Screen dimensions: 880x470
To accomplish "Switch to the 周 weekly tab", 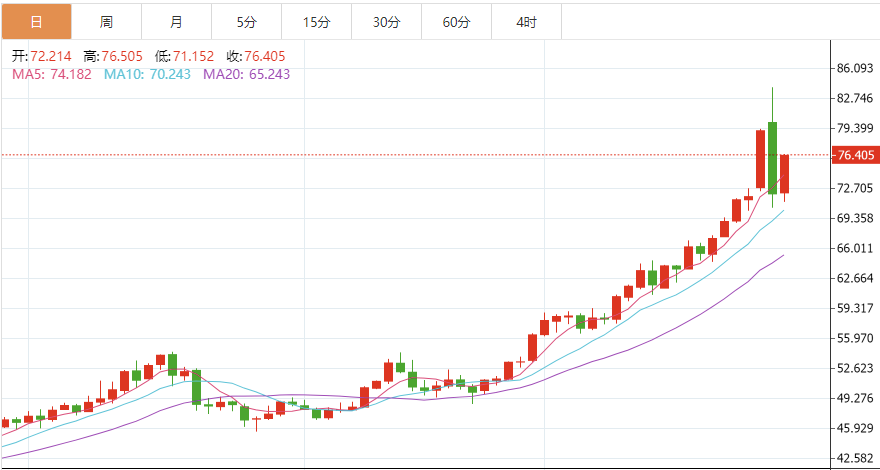I will pyautogui.click(x=106, y=21).
